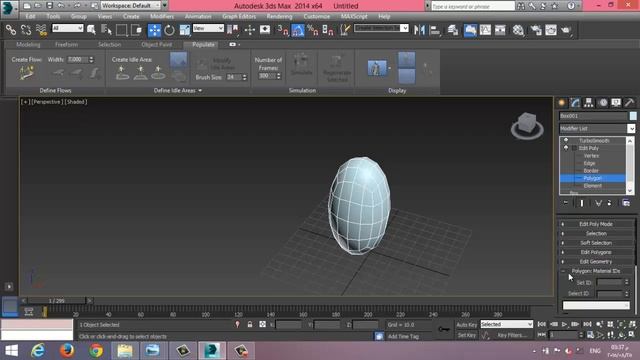Select Vertex sub-object level
This screenshot has height=360, width=640.
point(591,156)
